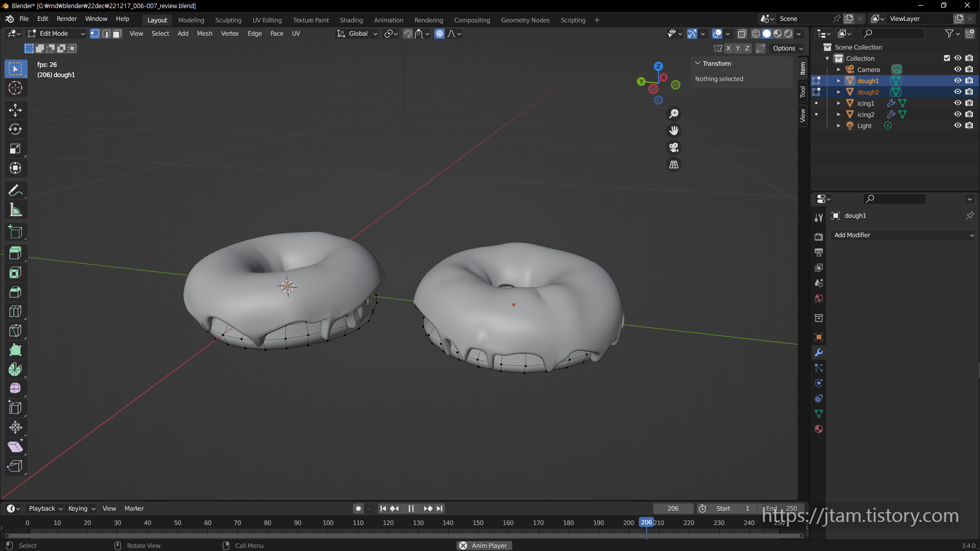
Task: Collapse the Transform panel
Action: pos(698,63)
